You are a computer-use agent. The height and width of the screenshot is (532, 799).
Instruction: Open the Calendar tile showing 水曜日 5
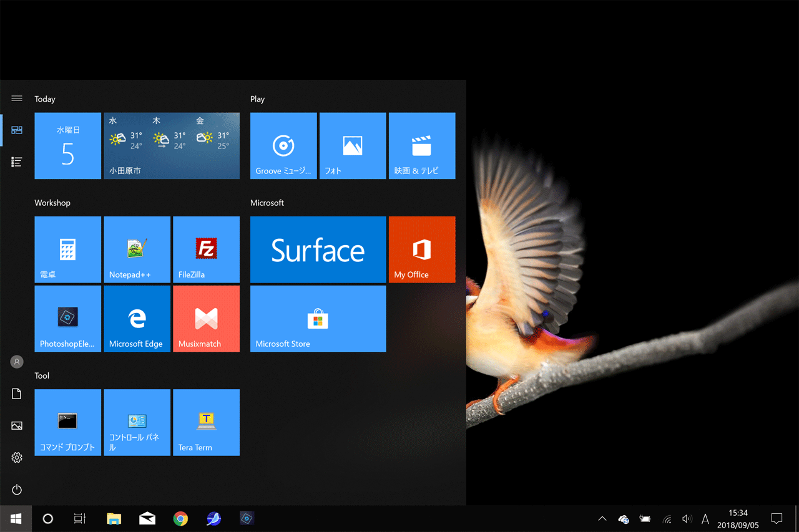(67, 146)
